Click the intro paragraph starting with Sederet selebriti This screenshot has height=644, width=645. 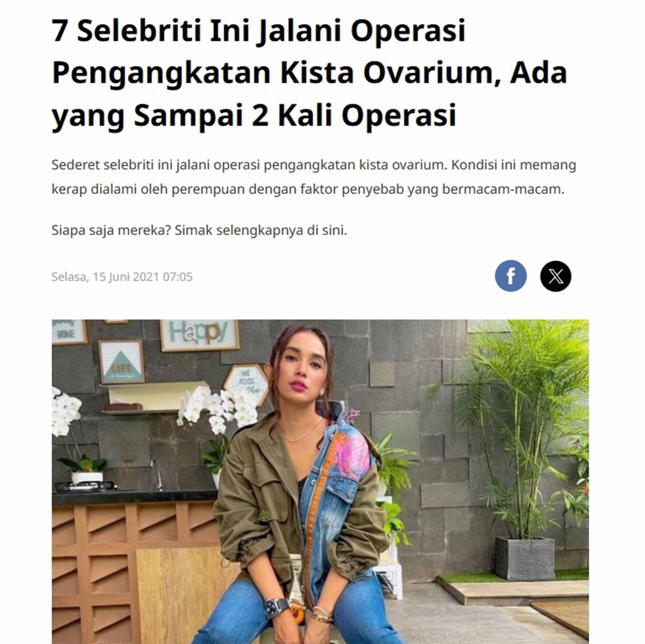(314, 177)
